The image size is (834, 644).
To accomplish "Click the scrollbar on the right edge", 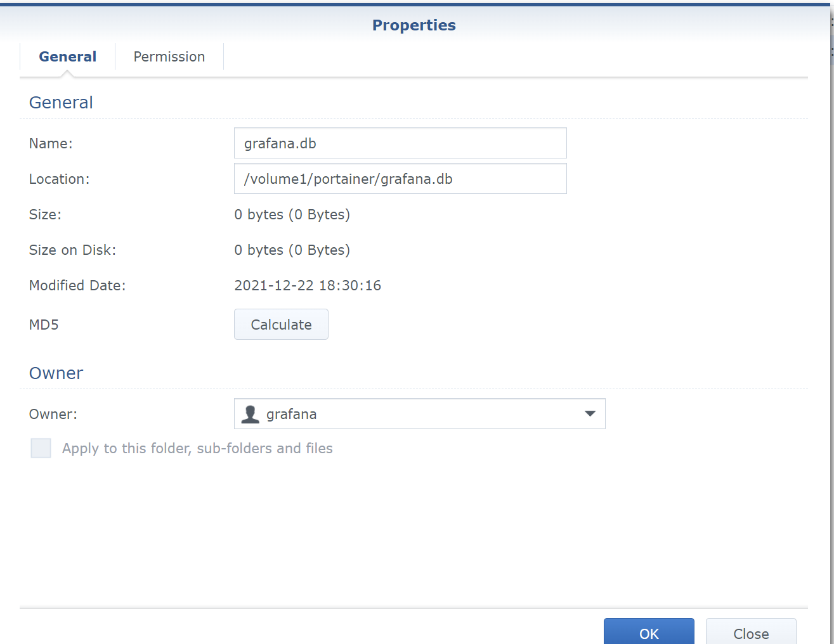I will click(x=830, y=51).
